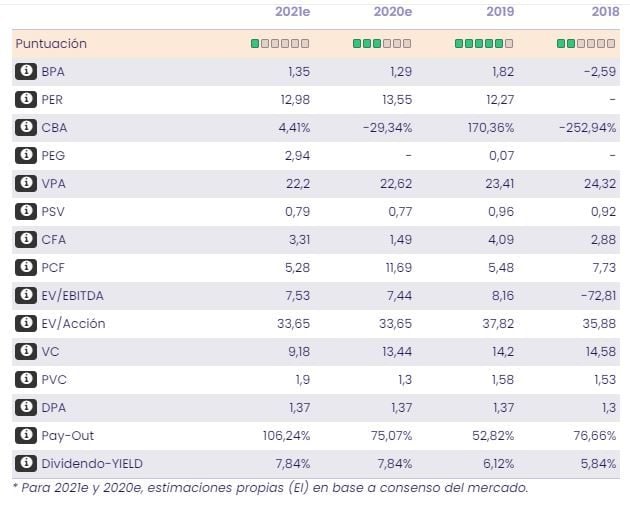Click the info icon next to DPA
The height and width of the screenshot is (521, 630).
[x=26, y=407]
